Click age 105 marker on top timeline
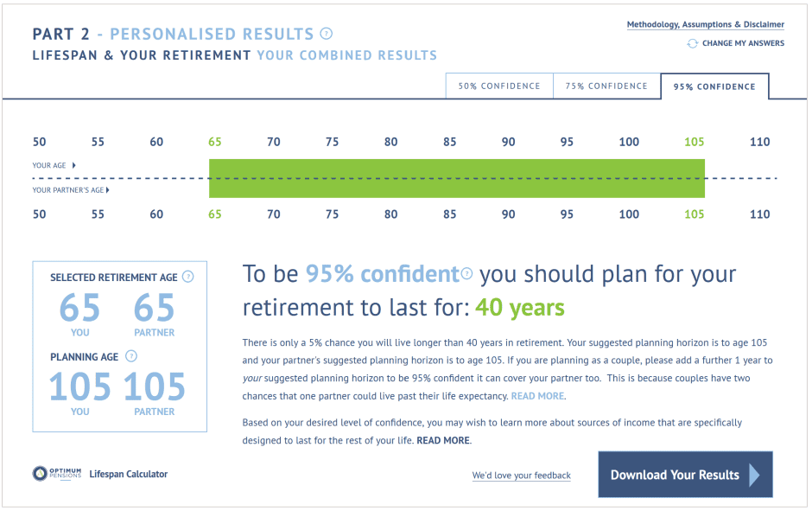This screenshot has width=812, height=511. (694, 142)
